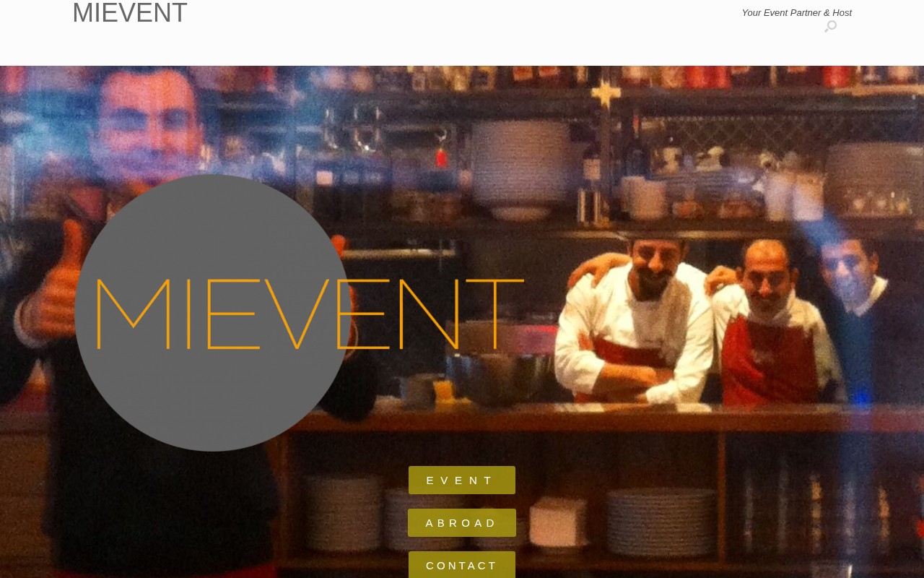Open the EVENT page button
Image resolution: width=924 pixels, height=578 pixels.
click(x=462, y=480)
